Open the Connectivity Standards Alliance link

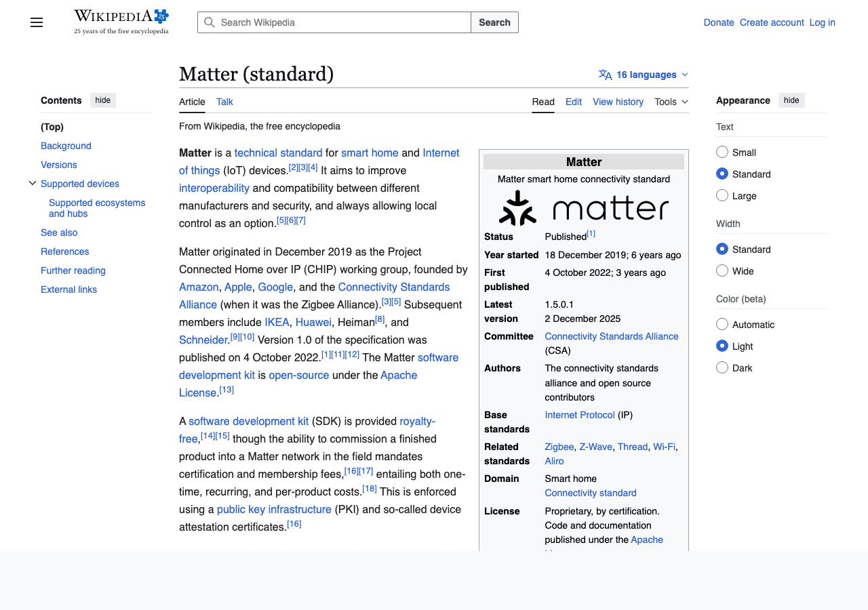611,336
